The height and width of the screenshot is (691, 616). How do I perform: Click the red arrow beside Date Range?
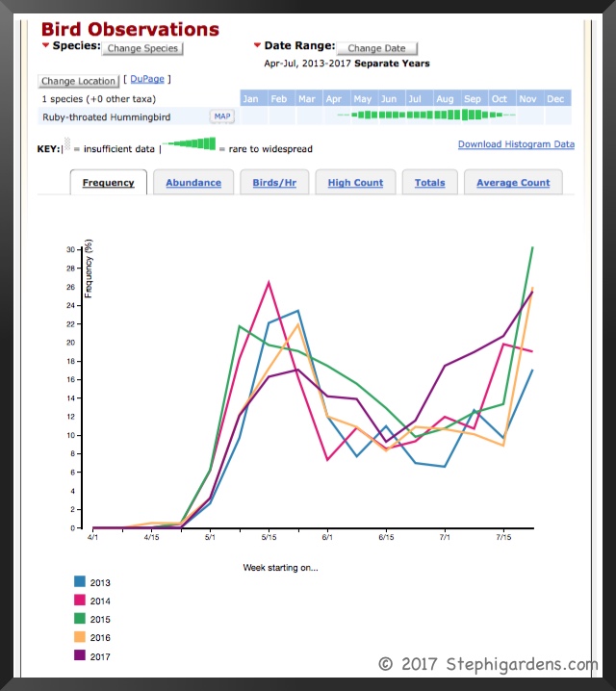point(257,45)
